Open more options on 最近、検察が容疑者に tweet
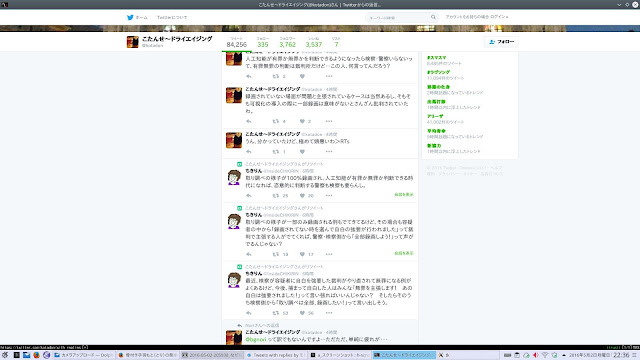640x360 pixels. 329,313
